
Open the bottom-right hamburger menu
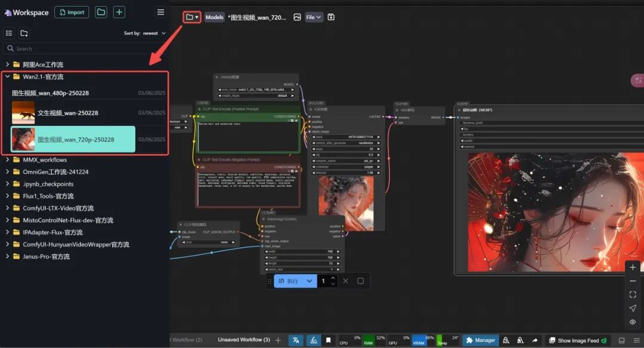pos(636,341)
